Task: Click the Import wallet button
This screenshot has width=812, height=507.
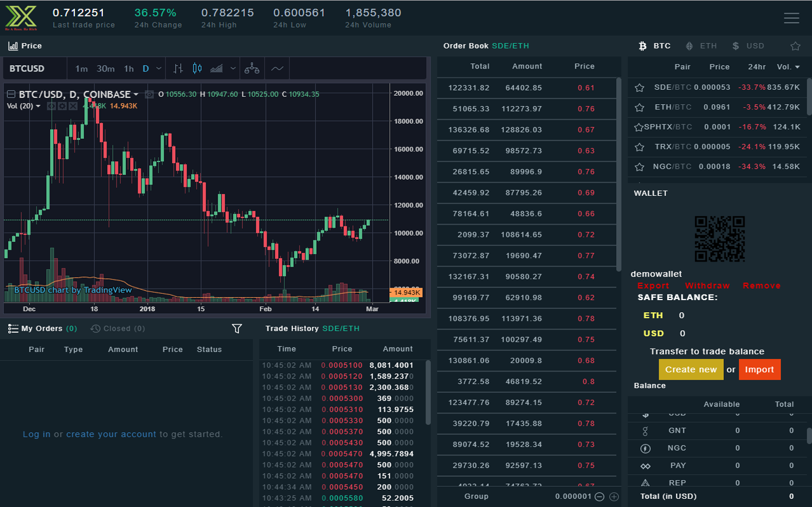Action: pos(760,370)
